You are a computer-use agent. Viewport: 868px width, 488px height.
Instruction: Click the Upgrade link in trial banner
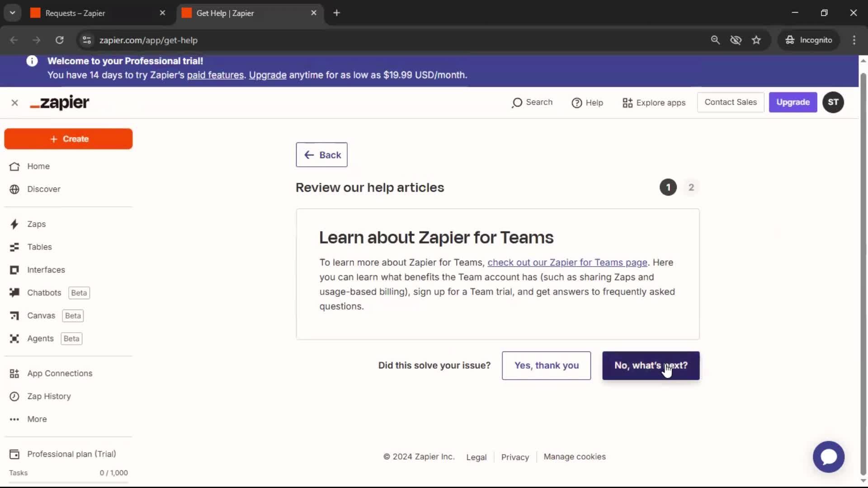[x=268, y=75]
